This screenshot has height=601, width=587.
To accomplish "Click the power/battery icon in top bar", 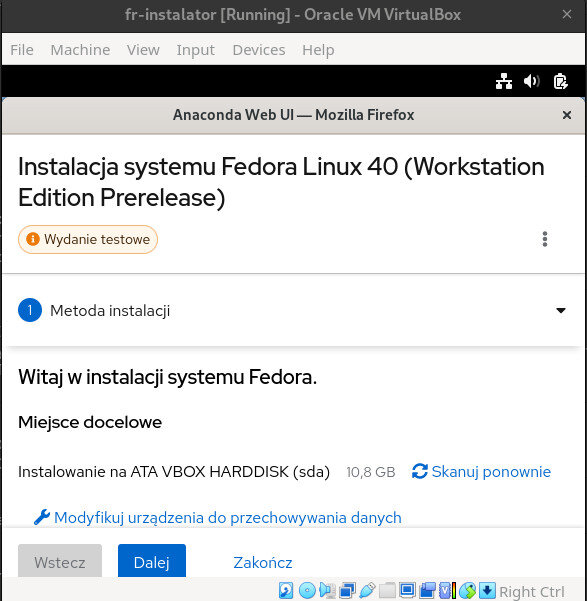I will click(x=560, y=81).
